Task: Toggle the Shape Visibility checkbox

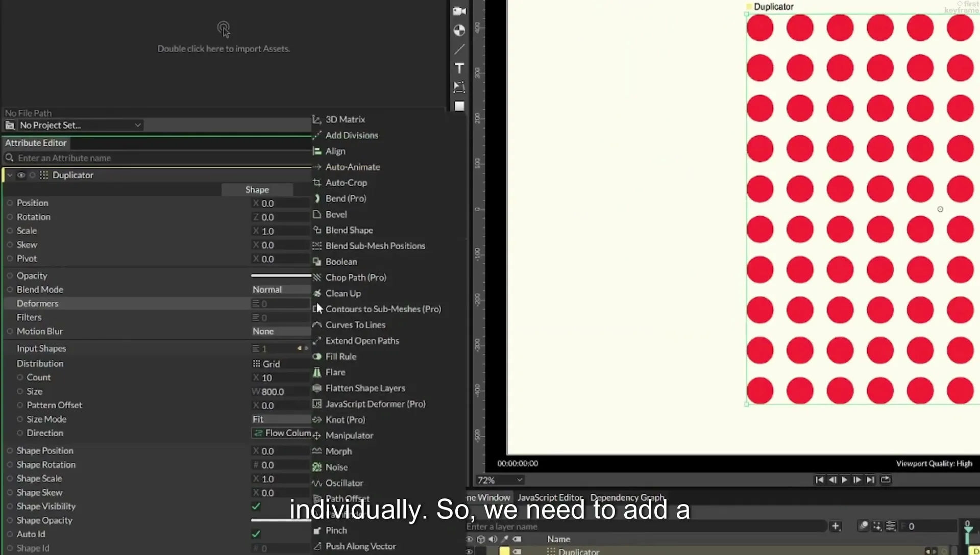Action: [x=256, y=506]
